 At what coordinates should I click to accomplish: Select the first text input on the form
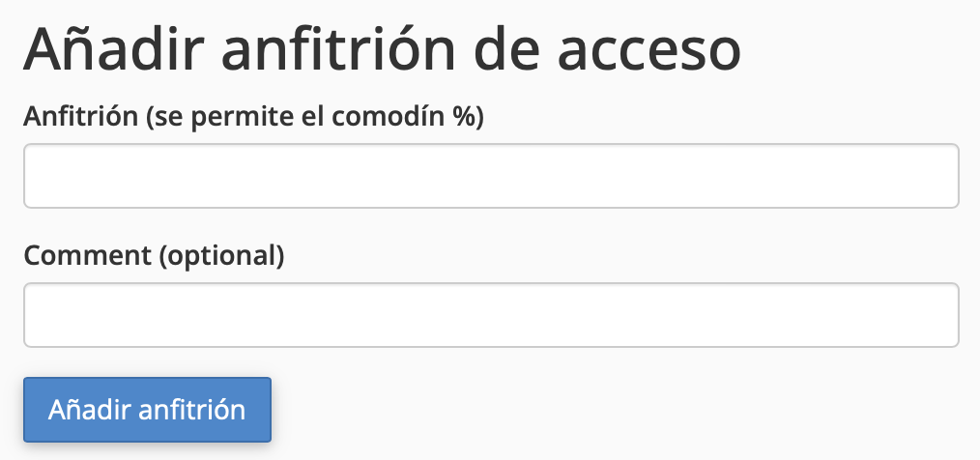491,176
